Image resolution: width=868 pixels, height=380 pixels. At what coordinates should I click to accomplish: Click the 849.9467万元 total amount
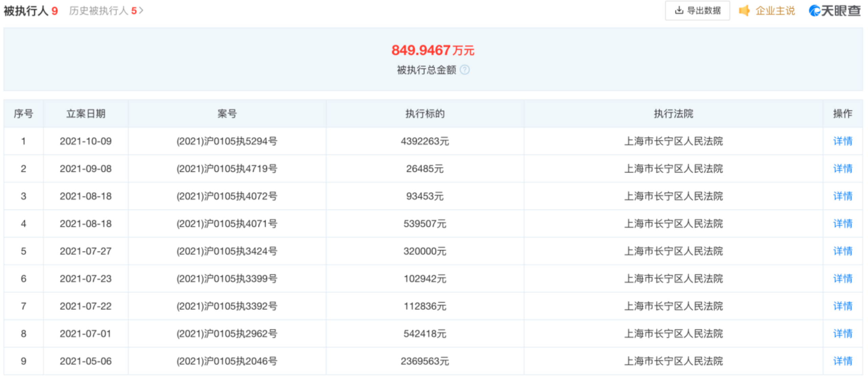pyautogui.click(x=432, y=50)
